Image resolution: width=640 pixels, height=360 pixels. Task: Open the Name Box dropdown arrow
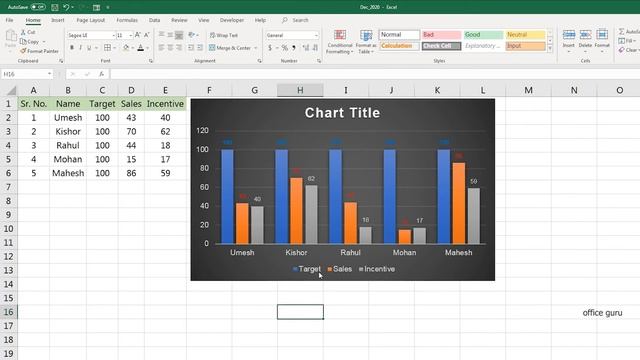[x=49, y=74]
